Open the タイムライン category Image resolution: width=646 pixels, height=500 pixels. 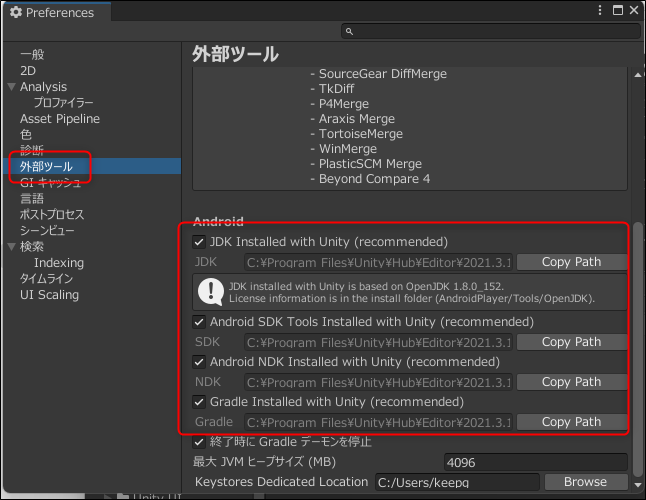46,279
